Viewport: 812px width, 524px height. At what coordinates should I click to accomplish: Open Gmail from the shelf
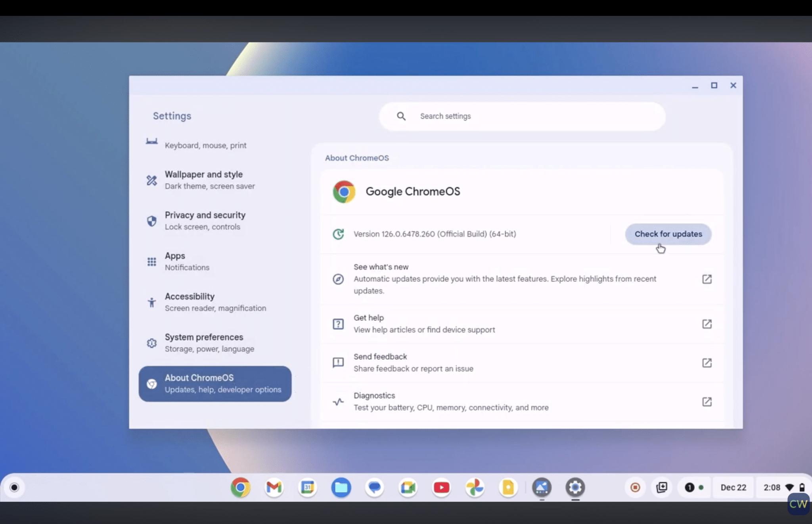tap(274, 487)
